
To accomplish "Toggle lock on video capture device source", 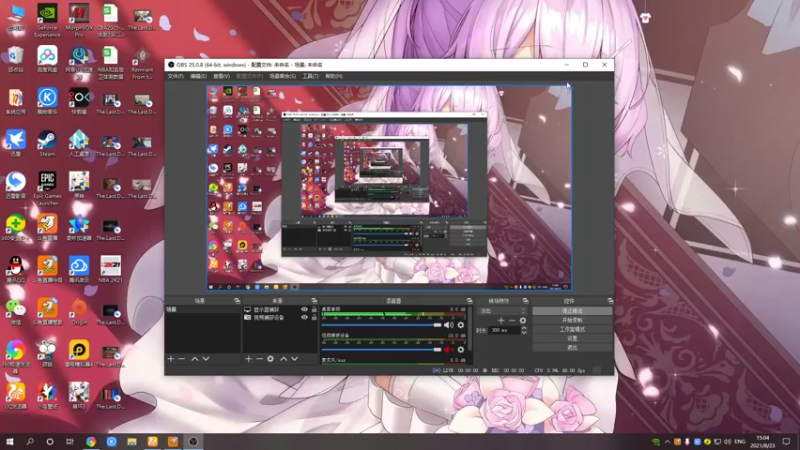I will (314, 317).
